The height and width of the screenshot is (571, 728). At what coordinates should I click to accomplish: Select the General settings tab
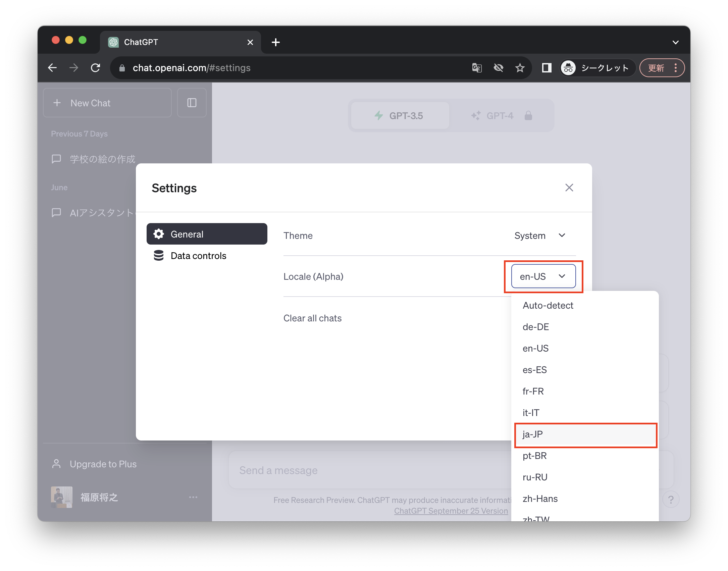[207, 234]
